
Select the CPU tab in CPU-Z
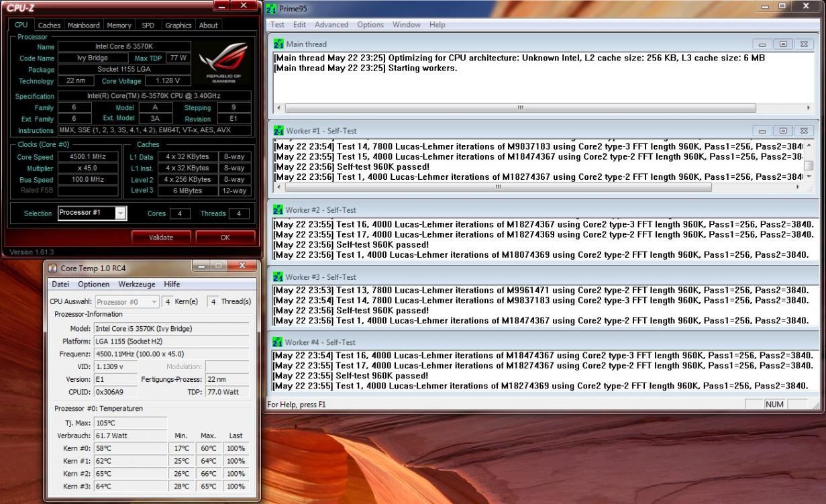point(21,25)
